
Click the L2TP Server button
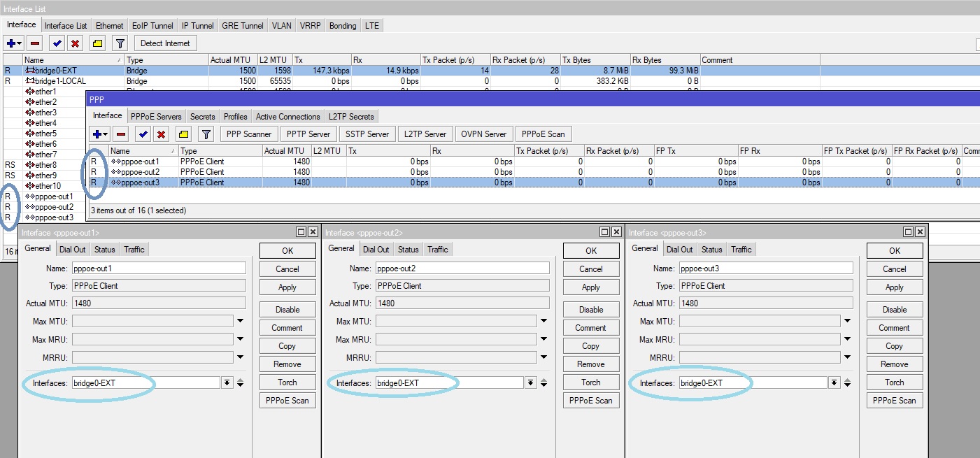pos(425,134)
